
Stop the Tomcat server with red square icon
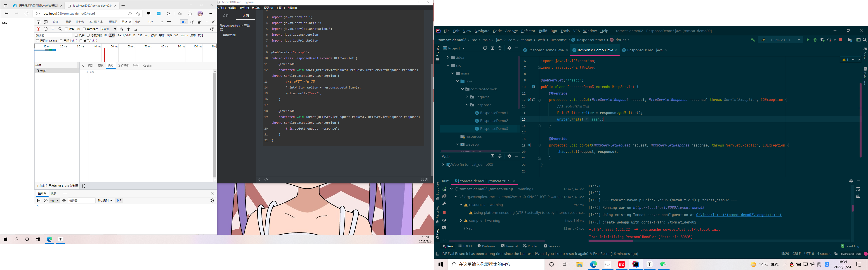(840, 40)
